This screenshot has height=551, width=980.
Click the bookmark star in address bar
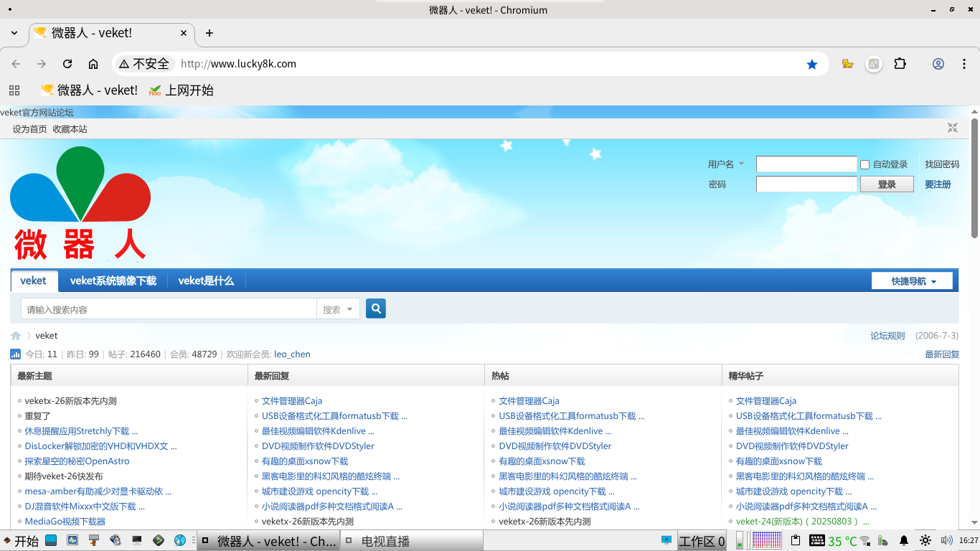point(812,64)
